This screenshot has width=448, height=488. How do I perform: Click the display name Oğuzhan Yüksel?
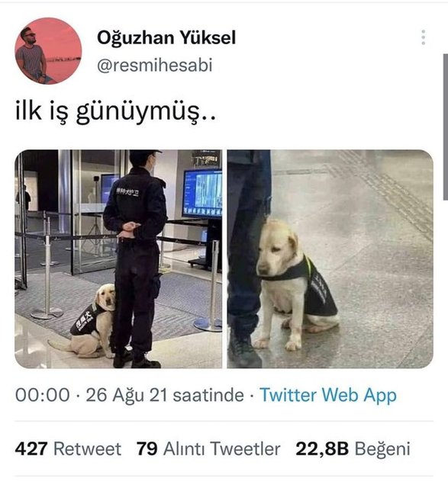(x=166, y=38)
